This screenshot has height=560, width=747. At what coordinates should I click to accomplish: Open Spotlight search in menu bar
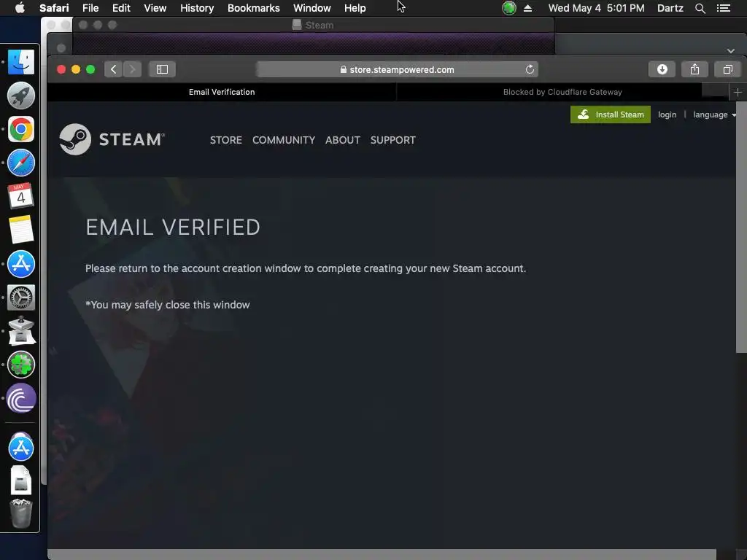pyautogui.click(x=700, y=8)
